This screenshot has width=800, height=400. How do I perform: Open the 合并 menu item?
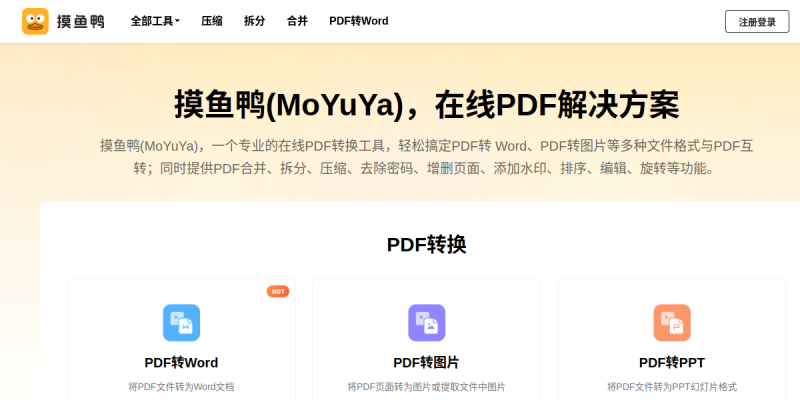(x=297, y=21)
